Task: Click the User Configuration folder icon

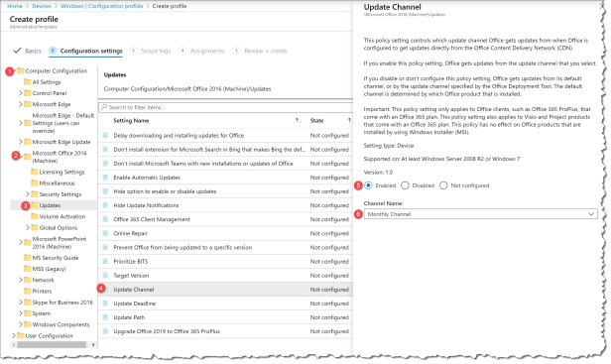Action: (20, 335)
